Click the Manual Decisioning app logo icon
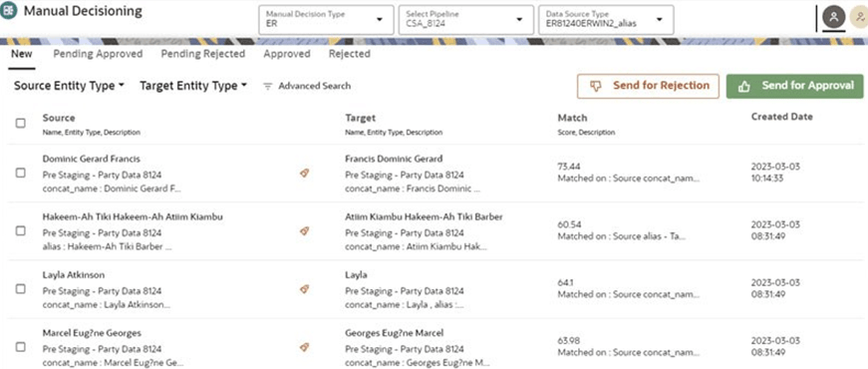This screenshot has width=868, height=369. click(x=9, y=11)
